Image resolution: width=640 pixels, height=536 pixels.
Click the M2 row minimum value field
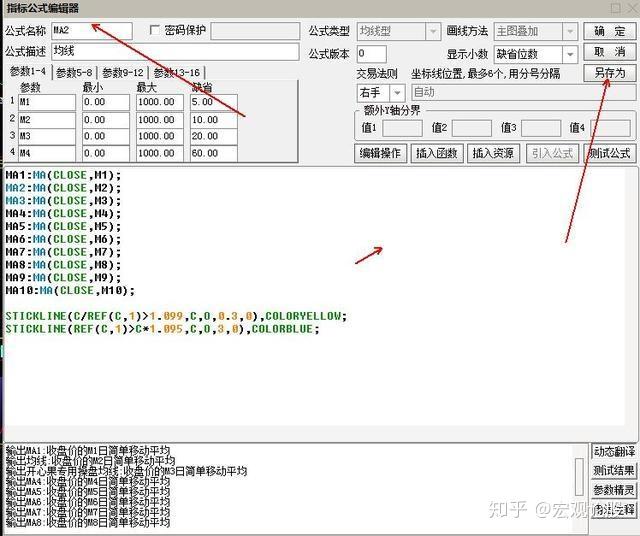coord(106,120)
